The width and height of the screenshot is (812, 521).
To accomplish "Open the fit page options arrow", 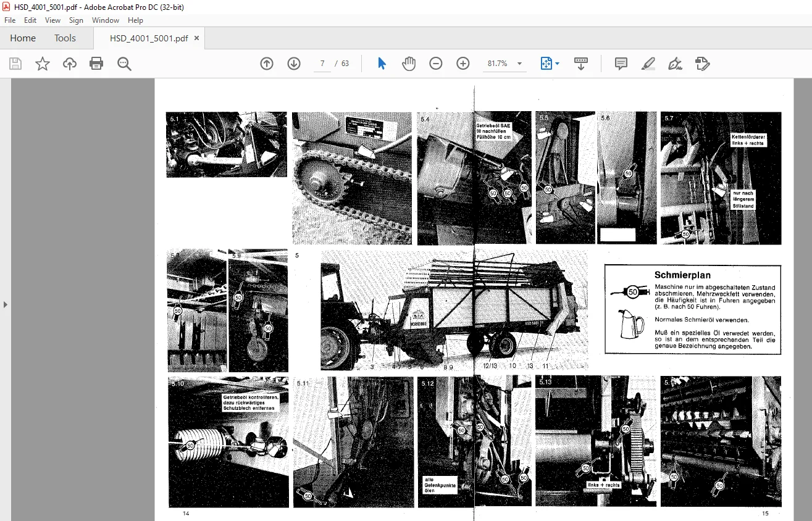I will pyautogui.click(x=558, y=64).
